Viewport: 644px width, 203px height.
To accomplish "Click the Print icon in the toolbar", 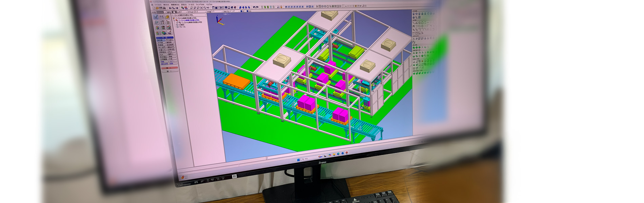I will [165, 8].
